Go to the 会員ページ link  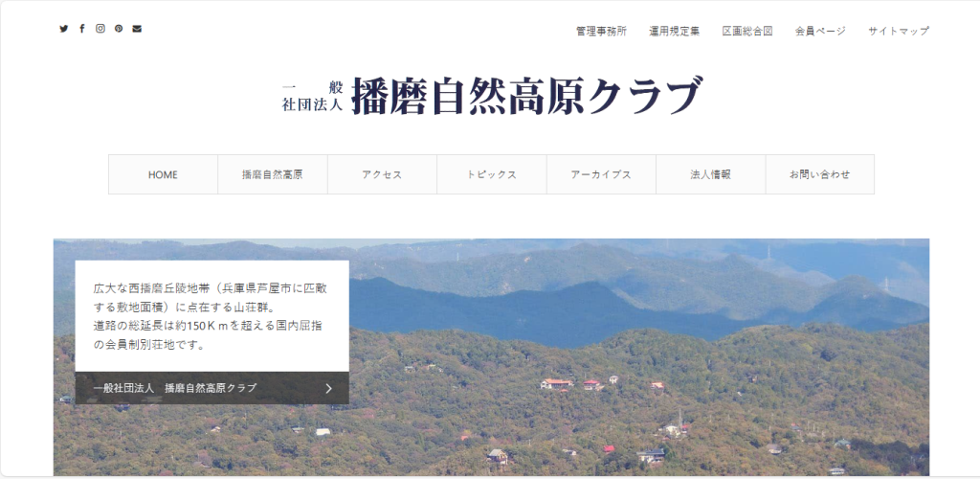coord(820,31)
